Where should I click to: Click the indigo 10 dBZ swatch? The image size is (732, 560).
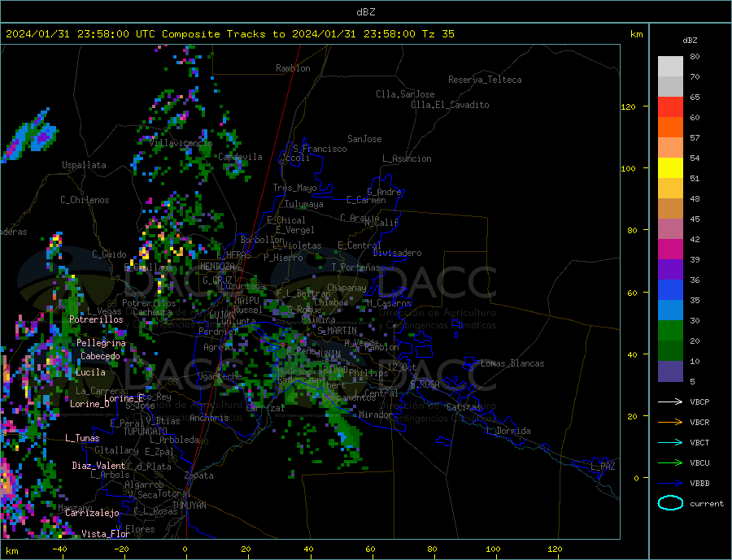(670, 371)
